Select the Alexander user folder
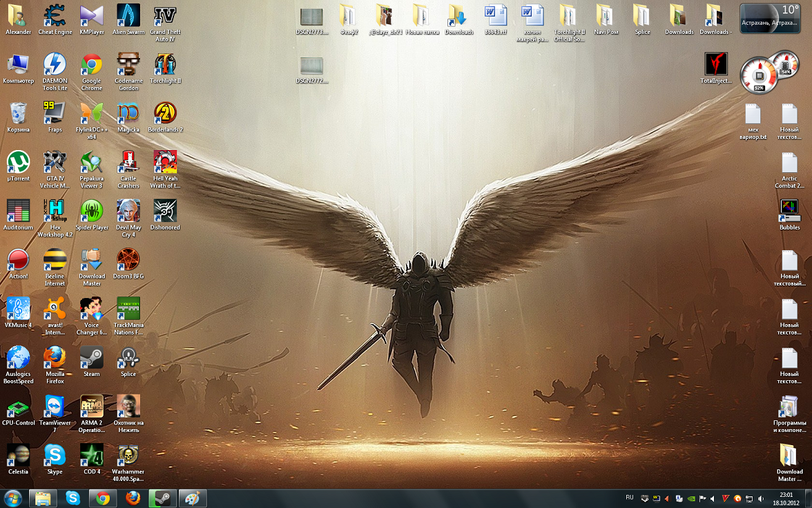This screenshot has width=812, height=508. coord(18,19)
